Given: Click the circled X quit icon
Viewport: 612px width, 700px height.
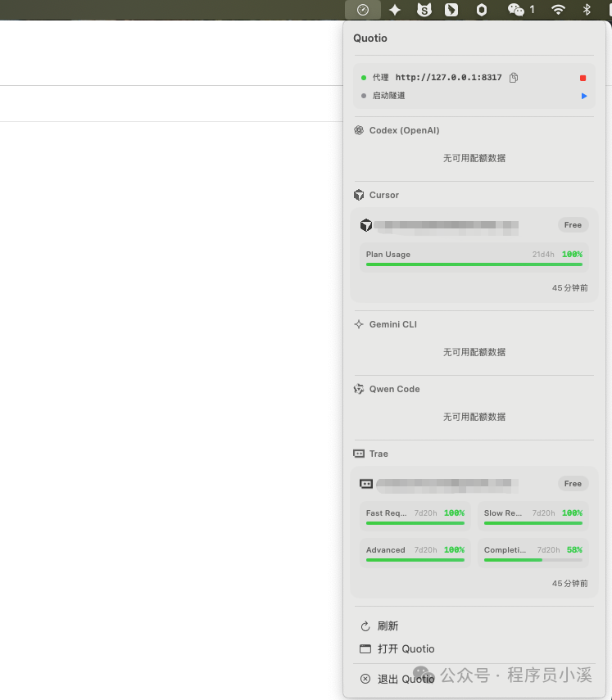Looking at the screenshot, I should (x=365, y=679).
